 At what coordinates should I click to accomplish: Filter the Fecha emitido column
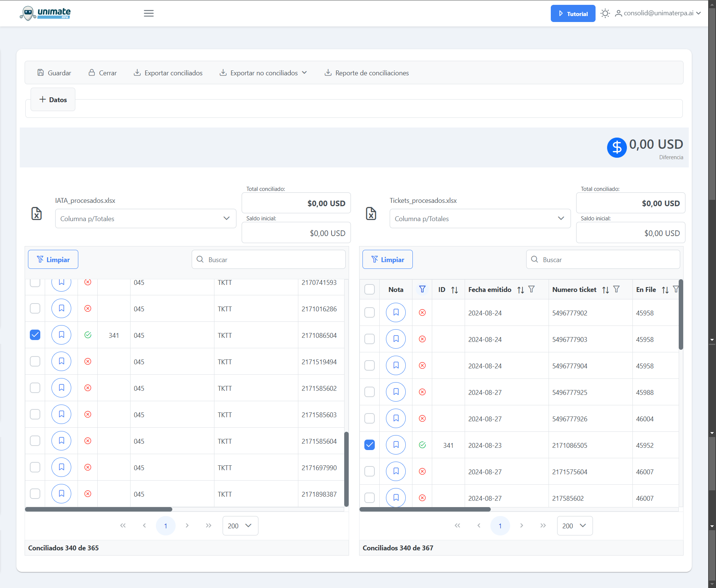532,289
